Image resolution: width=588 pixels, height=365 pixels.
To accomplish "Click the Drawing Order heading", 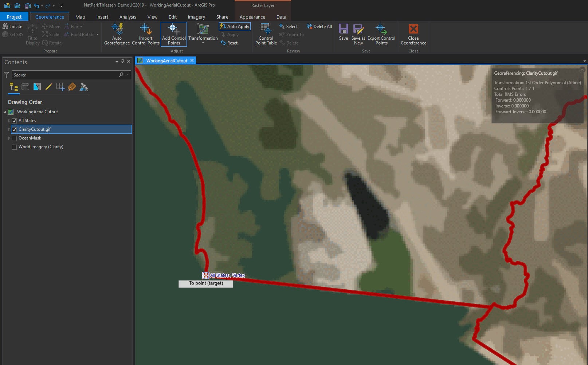I will (25, 102).
